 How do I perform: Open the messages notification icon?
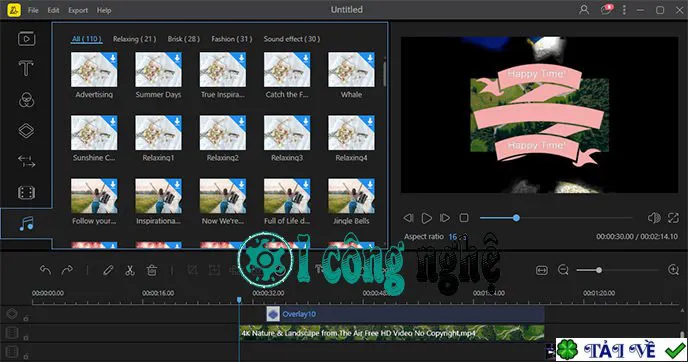coord(606,10)
